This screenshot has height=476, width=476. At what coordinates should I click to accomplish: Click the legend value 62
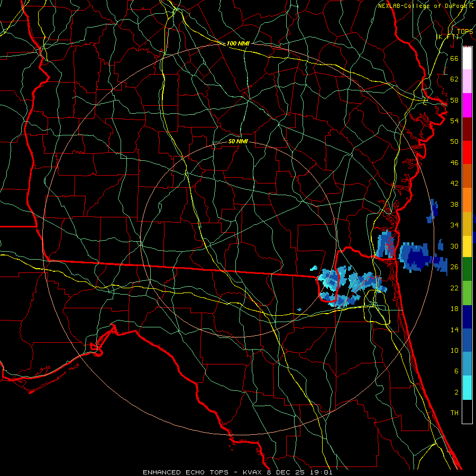click(454, 79)
